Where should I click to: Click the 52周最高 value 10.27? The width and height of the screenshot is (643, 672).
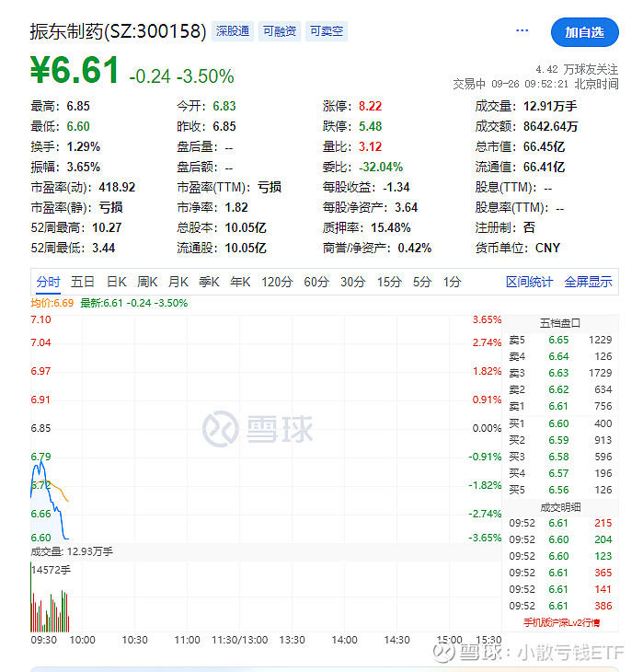[x=107, y=227]
